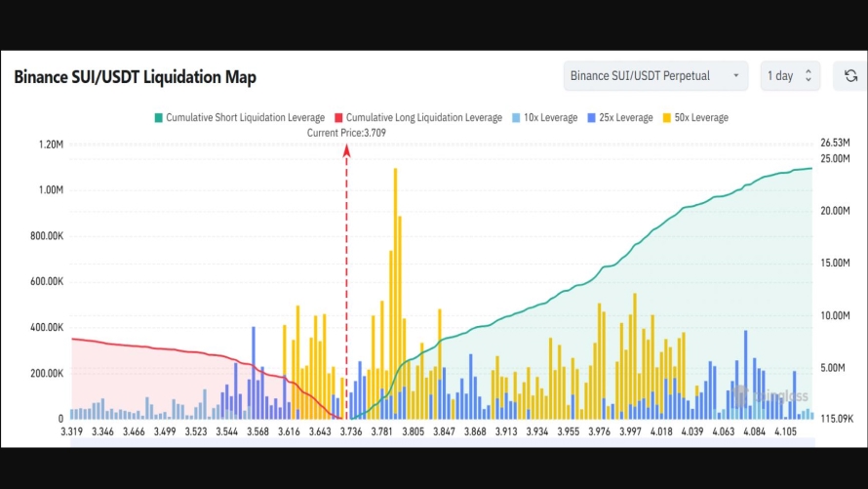
Task: Click the 800.00K left axis label
Action: (x=47, y=236)
